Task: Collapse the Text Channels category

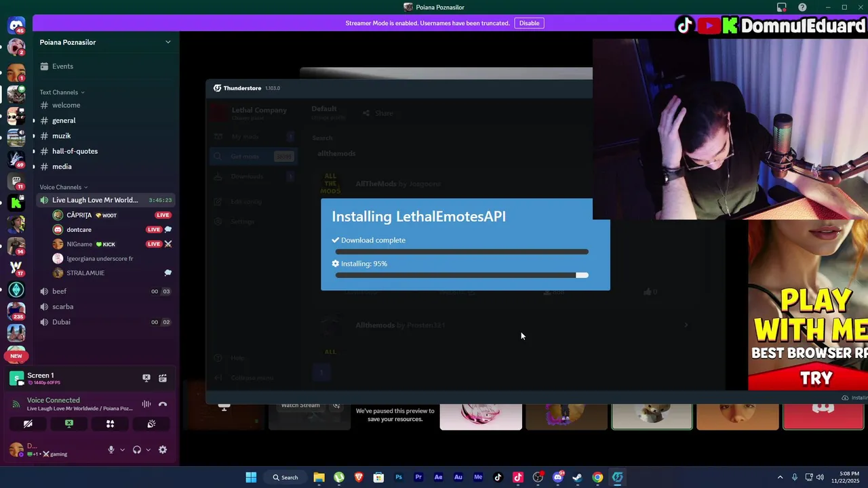Action: tap(62, 92)
